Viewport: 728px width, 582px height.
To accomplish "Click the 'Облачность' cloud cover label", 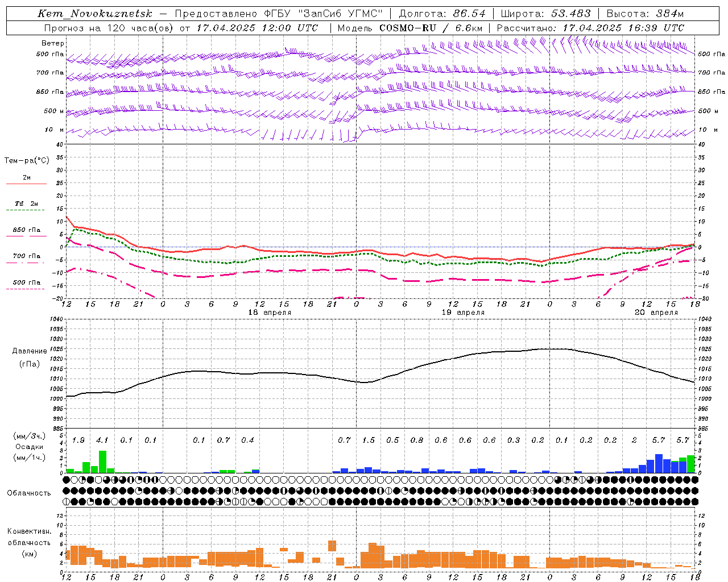I will pyautogui.click(x=29, y=493).
